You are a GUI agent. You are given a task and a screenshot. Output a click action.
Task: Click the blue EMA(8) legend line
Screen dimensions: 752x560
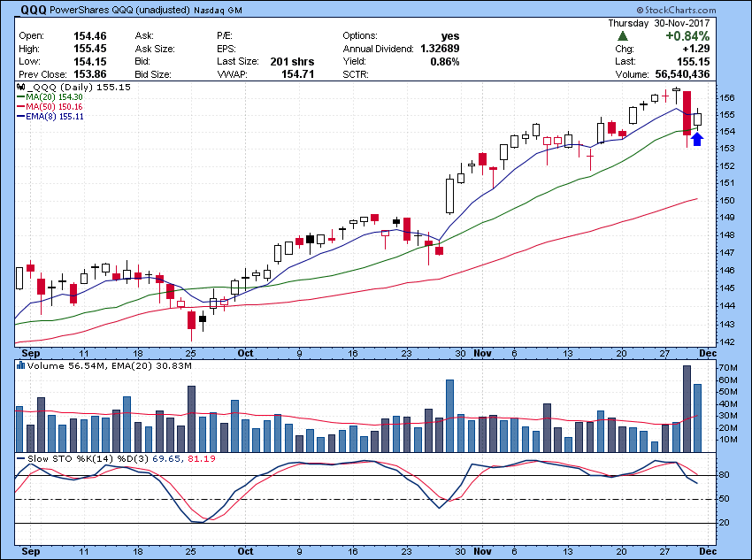(x=21, y=116)
